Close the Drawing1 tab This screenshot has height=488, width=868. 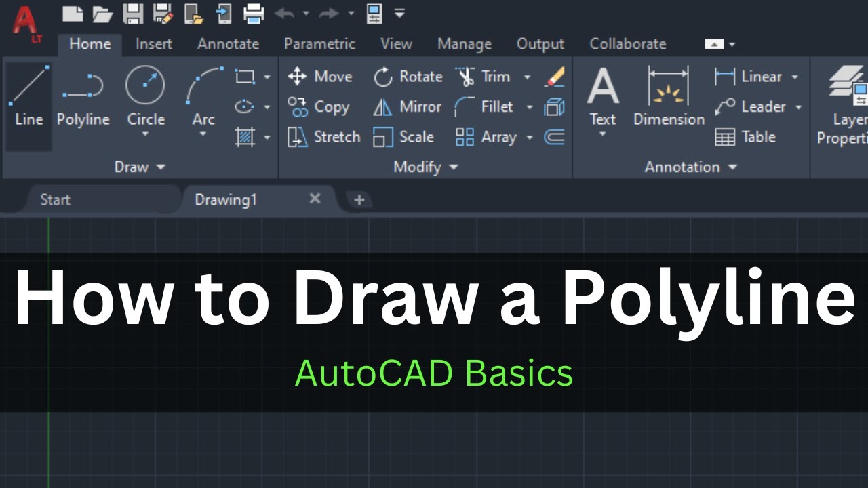click(315, 199)
